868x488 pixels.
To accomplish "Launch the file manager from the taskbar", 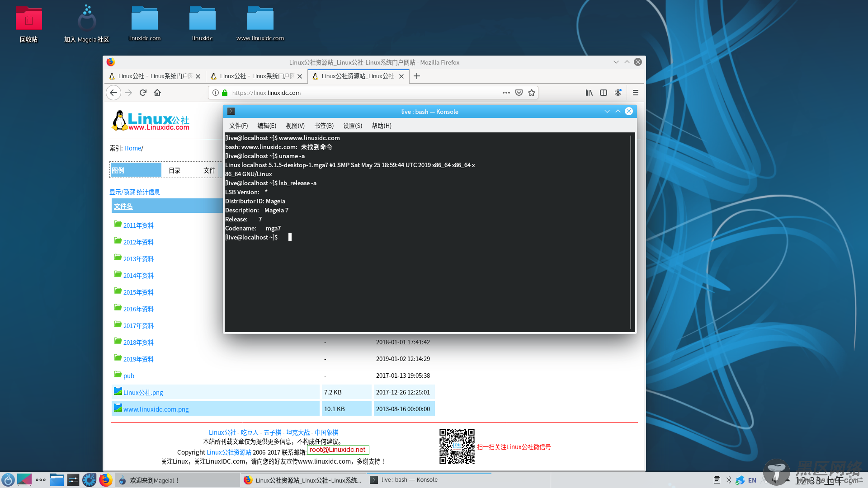I will click(57, 480).
